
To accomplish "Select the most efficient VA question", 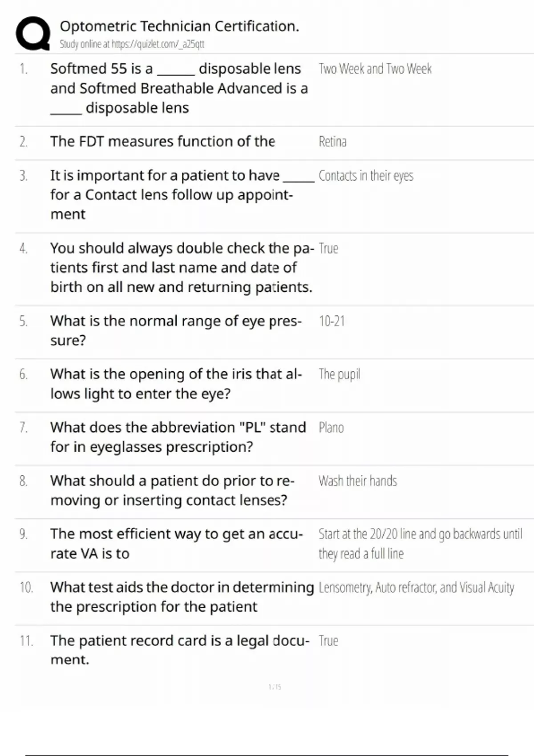I will 176,543.
